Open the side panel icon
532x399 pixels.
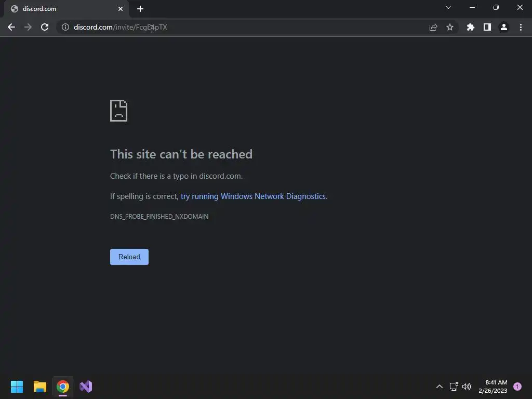tap(487, 27)
